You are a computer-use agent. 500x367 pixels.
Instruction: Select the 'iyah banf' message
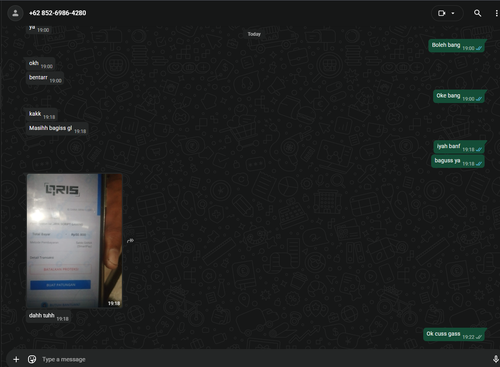click(459, 147)
